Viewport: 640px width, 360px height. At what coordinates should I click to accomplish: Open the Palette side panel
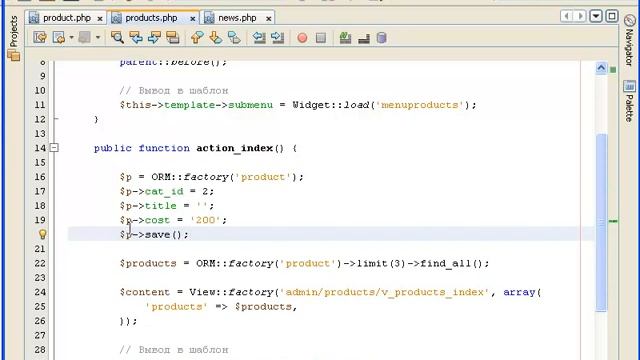(x=629, y=101)
